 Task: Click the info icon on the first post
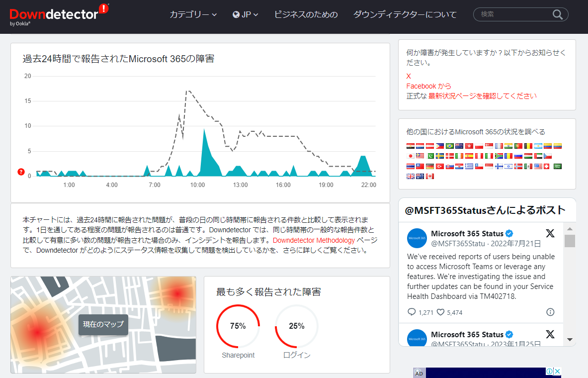click(x=550, y=312)
